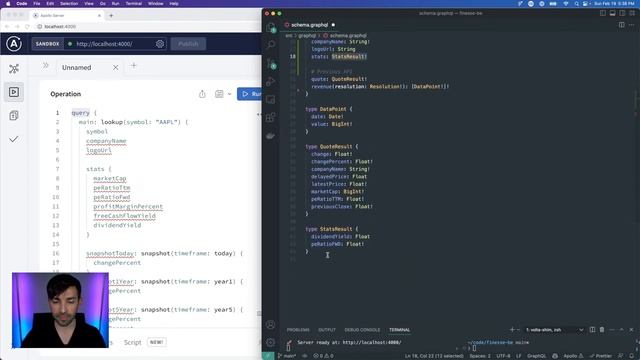Switch to the Output panel tab

click(327, 330)
